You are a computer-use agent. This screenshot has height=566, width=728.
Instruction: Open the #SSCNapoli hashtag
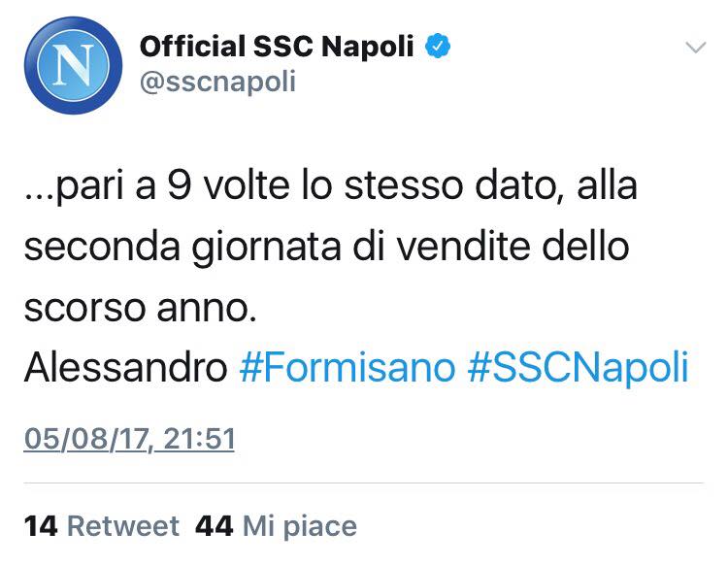point(578,368)
